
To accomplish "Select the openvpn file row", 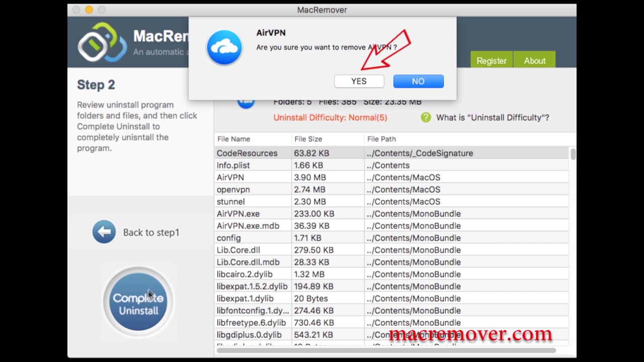I will point(391,190).
